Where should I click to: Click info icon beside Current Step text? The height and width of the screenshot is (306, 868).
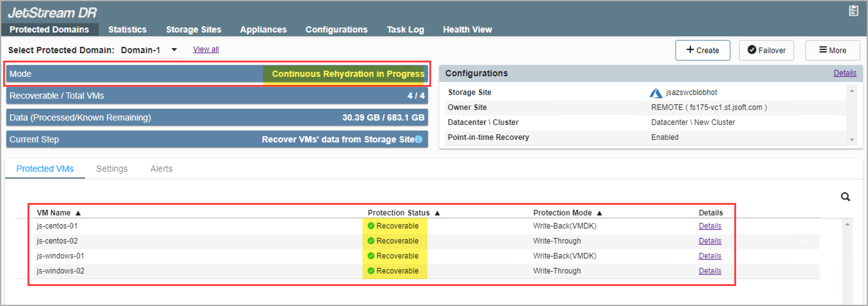[419, 140]
